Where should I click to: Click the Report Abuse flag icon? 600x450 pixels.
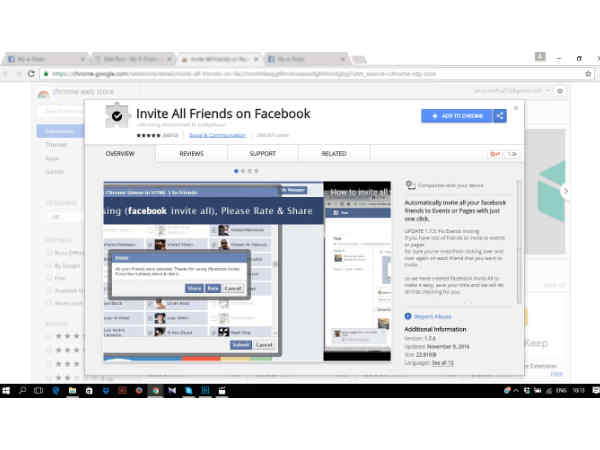tap(408, 316)
